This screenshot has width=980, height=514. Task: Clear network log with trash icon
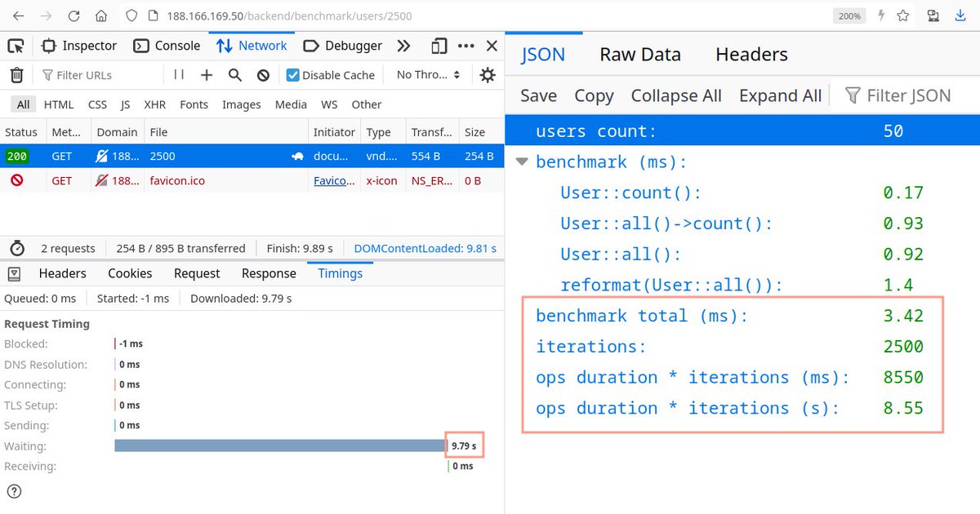(16, 75)
